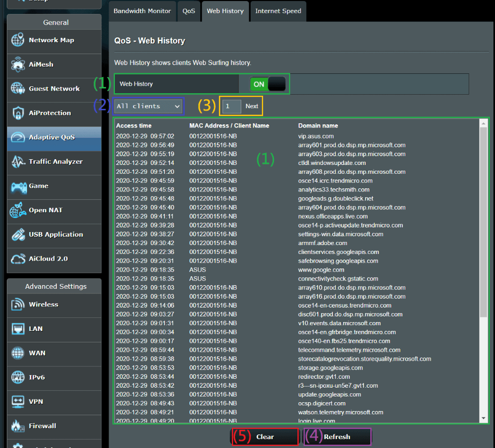This screenshot has height=448, width=495.
Task: Click the Wireless signal icon
Action: pos(18,304)
